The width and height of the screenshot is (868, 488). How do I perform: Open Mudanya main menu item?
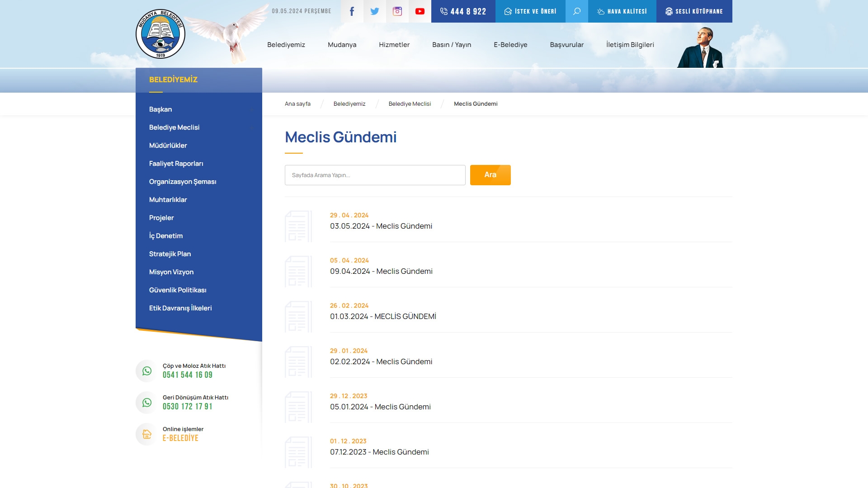tap(342, 45)
